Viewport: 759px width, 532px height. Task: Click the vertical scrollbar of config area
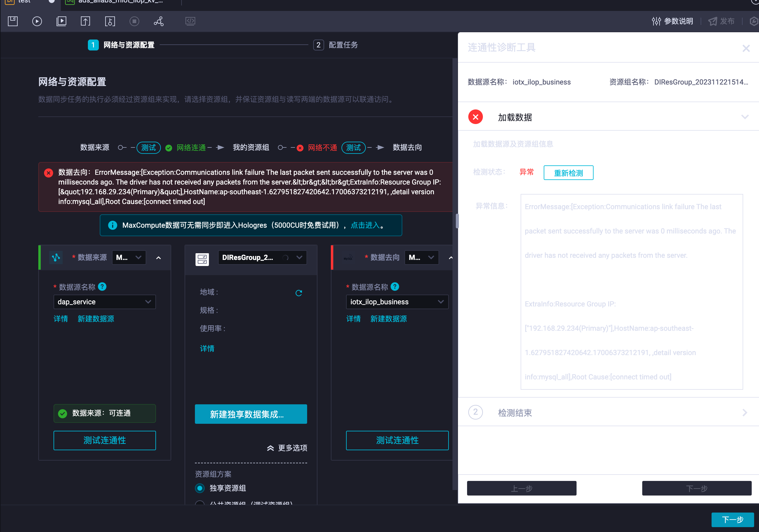pyautogui.click(x=455, y=274)
